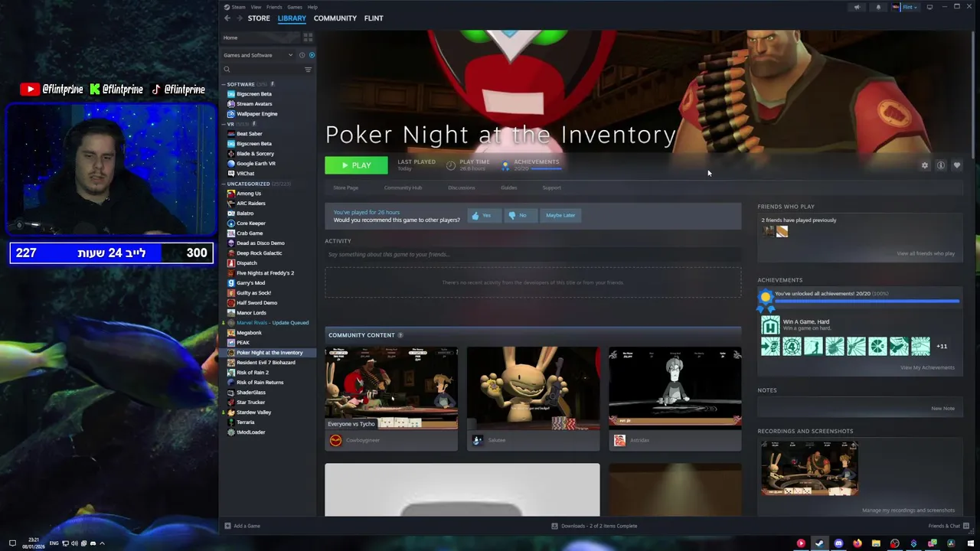Open the laughing rabbit community screenshot
The image size is (980, 551).
[533, 389]
